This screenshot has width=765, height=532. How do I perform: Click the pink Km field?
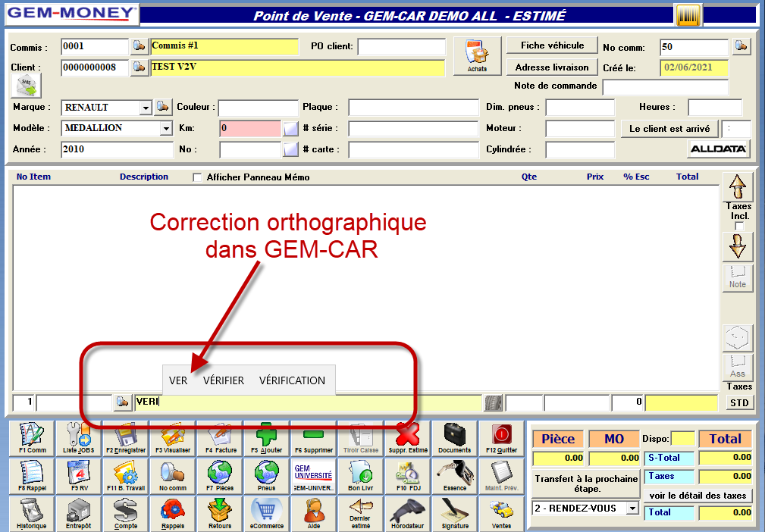pos(250,128)
